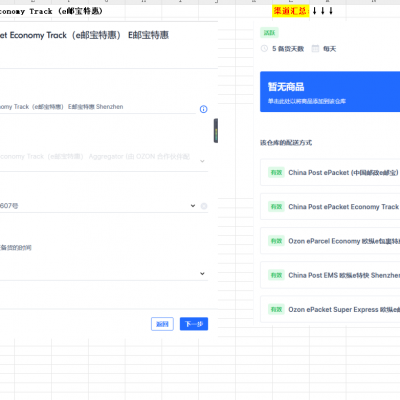
Task: Click the form title ending in E邮宝特惠
Action: point(84,35)
